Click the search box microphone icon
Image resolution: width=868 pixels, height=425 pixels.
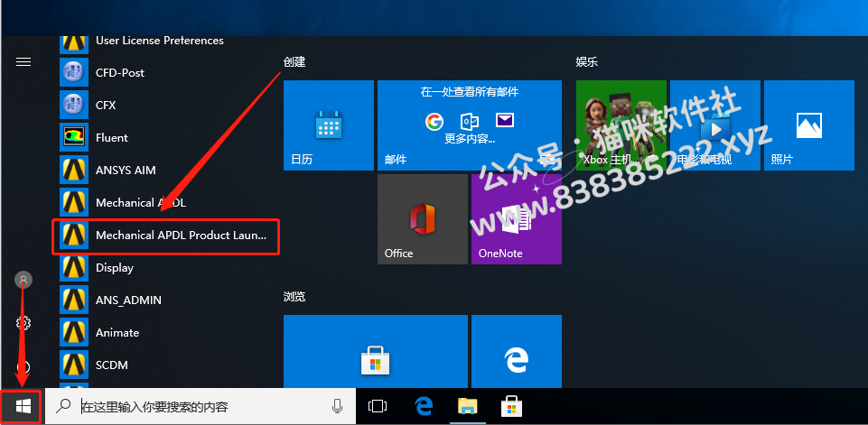(x=337, y=407)
